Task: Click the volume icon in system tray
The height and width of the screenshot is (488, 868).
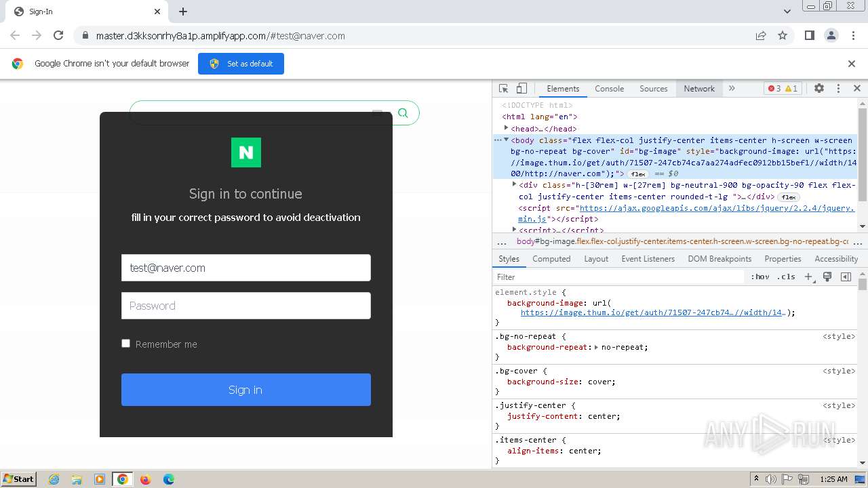Action: coord(771,479)
